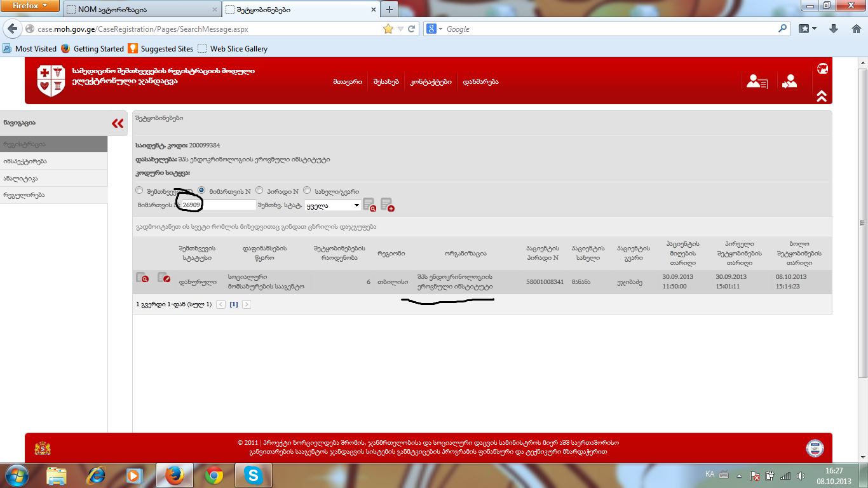This screenshot has height=488, width=868.
Task: Click the search document icon beside status dropdown
Action: [369, 205]
